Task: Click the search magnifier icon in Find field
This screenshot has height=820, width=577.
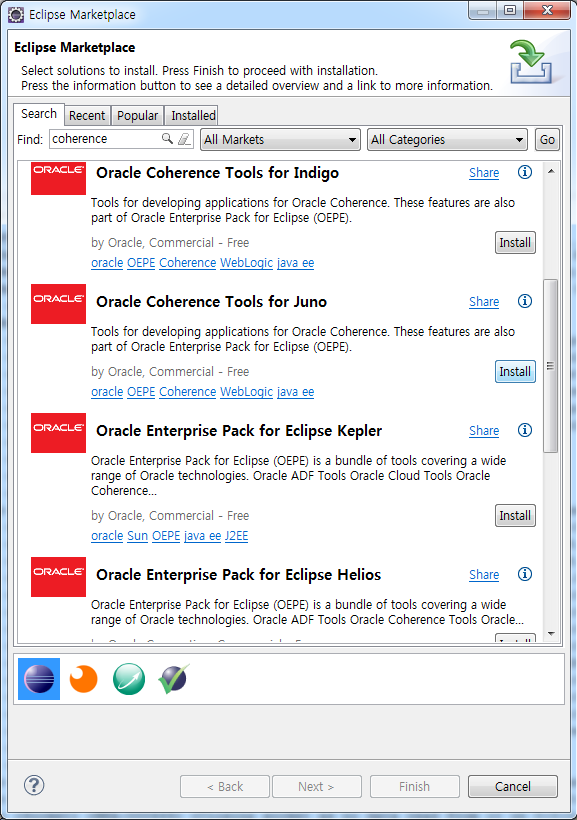Action: [167, 139]
